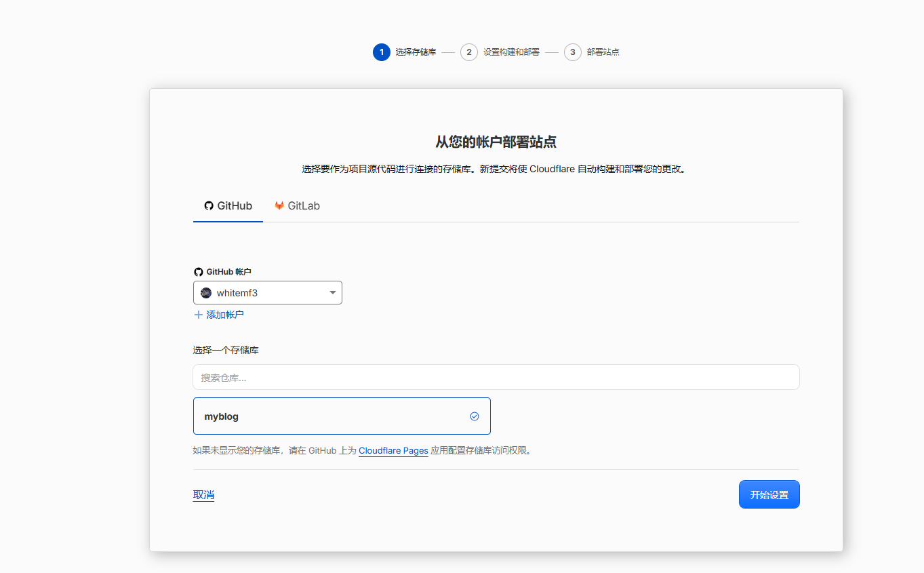The width and height of the screenshot is (924, 573).
Task: Click the 取消 link
Action: click(x=203, y=495)
